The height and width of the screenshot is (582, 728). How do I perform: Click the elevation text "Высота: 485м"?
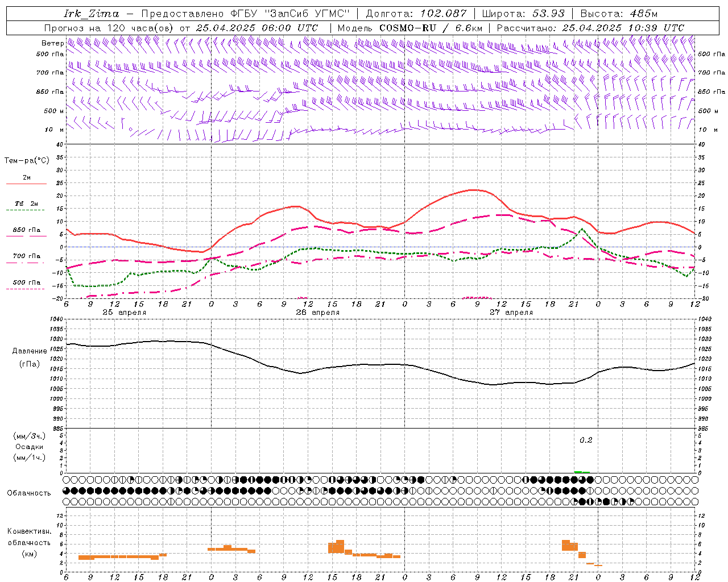tap(619, 14)
